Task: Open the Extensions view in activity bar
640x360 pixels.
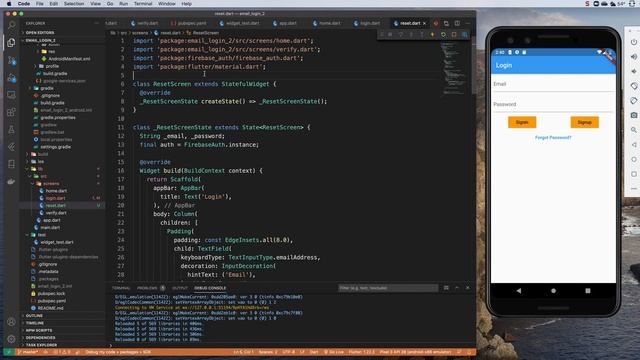Action: (11, 112)
